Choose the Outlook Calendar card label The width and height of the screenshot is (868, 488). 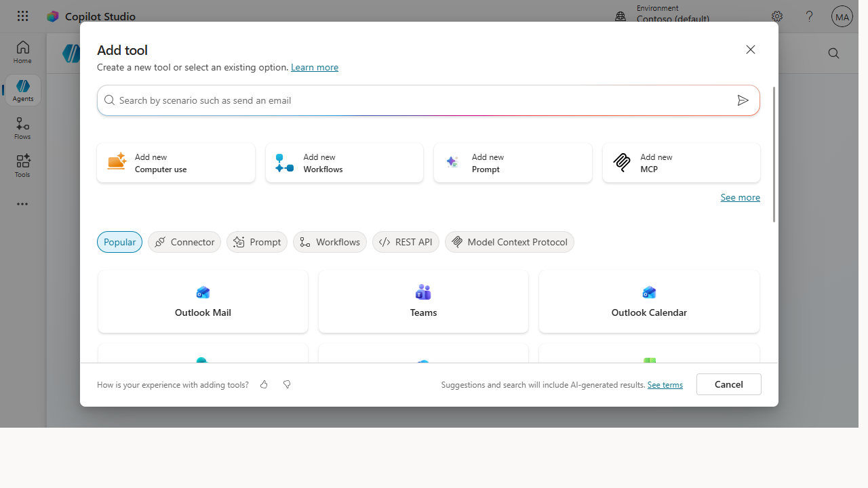point(649,312)
